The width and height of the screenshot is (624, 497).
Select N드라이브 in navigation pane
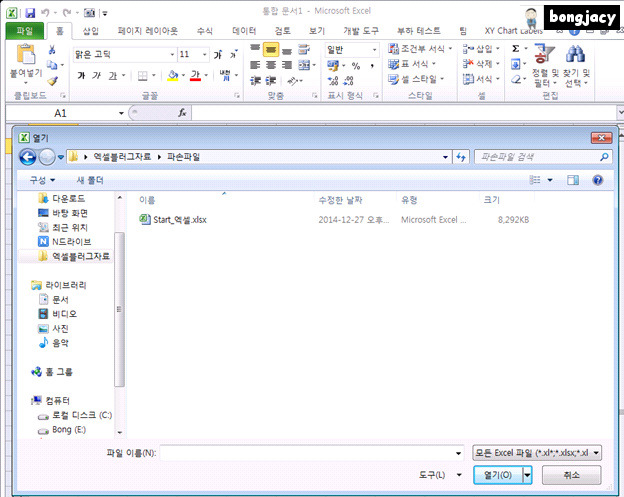pos(64,242)
